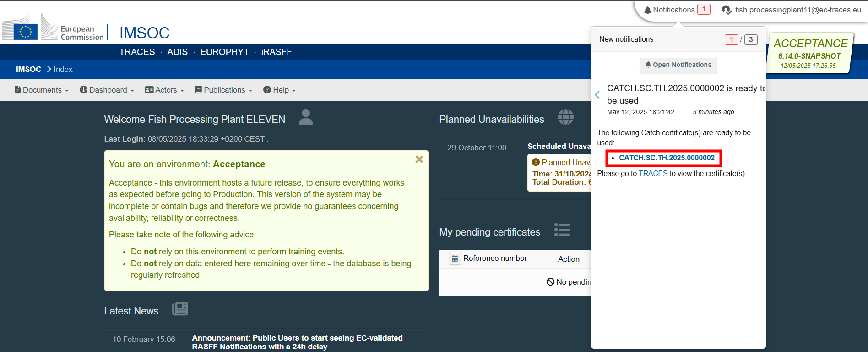Expand the Publications dropdown menu

coord(223,90)
